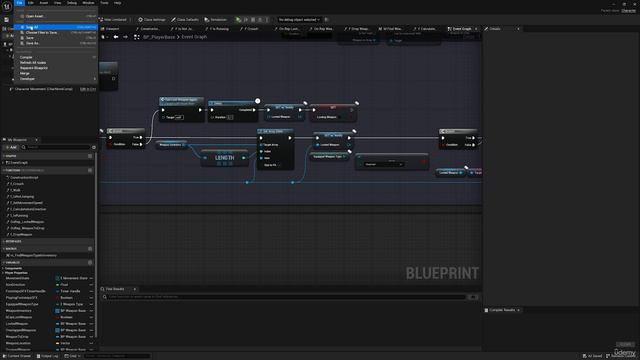This screenshot has width=640, height=360.
Task: Click BP_PlayerBase in the breadcrumb
Action: (159, 37)
